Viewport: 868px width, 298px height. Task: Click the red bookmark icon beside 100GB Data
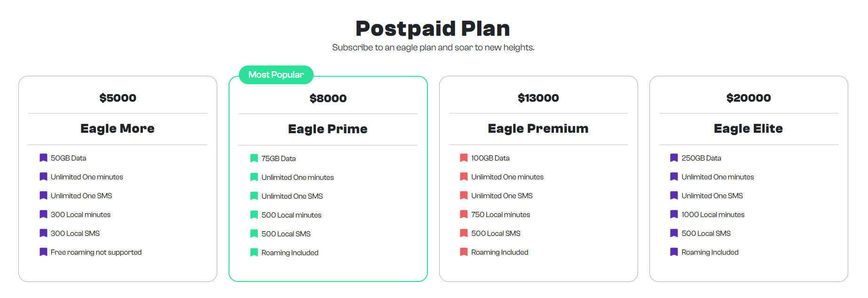tap(464, 158)
